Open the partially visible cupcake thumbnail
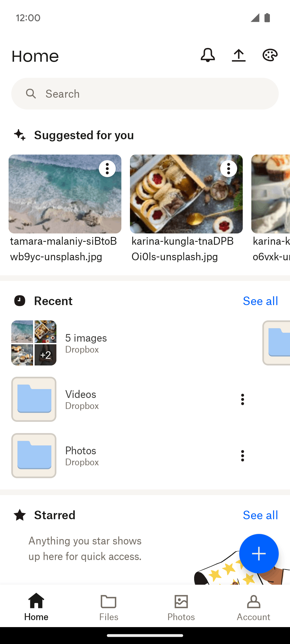 [271, 194]
